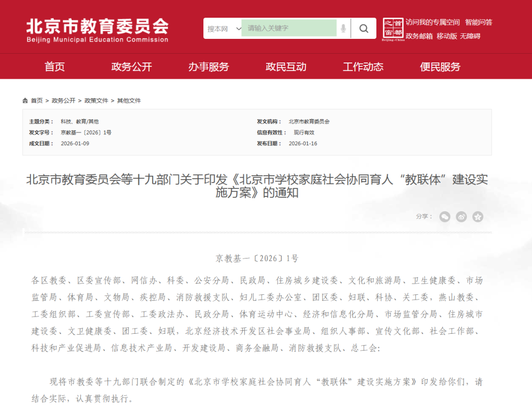Click the home icon in breadcrumb
Viewport: 532px width, 414px height.
[25, 100]
